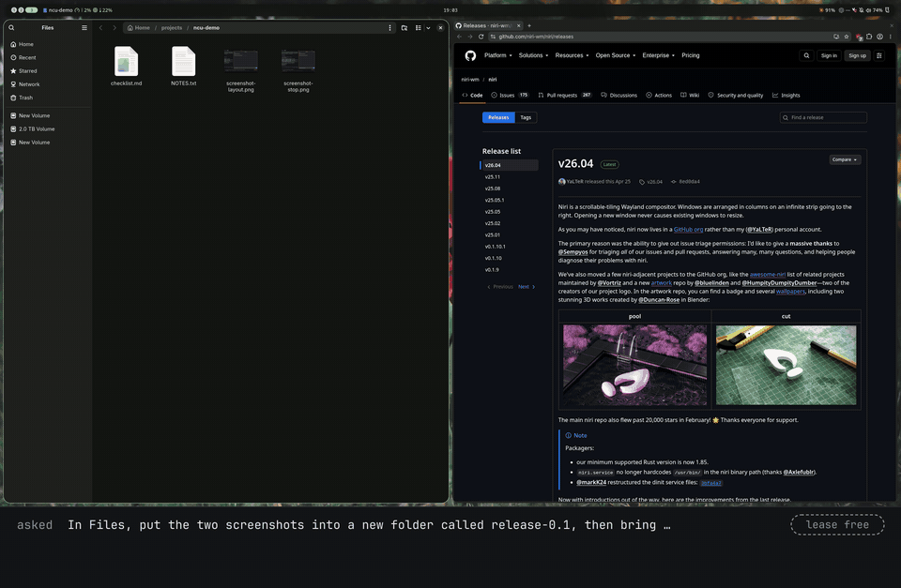Open the Files hamburger main menu
Screen dimensions: 901x588
click(x=84, y=27)
